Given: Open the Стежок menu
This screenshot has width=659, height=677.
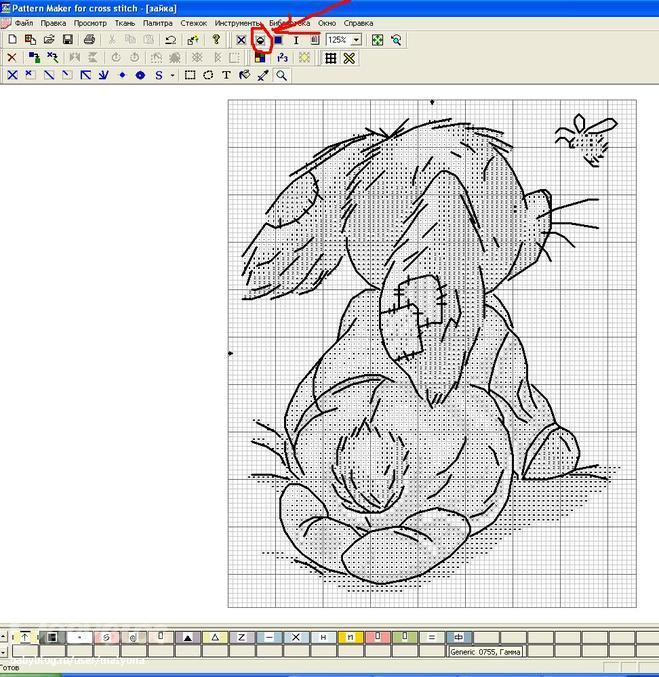Looking at the screenshot, I should 193,22.
